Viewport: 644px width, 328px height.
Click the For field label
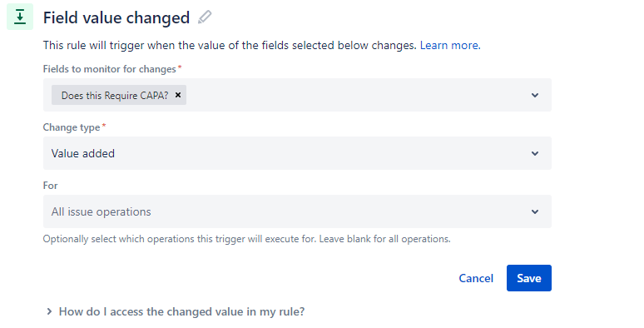pos(50,186)
